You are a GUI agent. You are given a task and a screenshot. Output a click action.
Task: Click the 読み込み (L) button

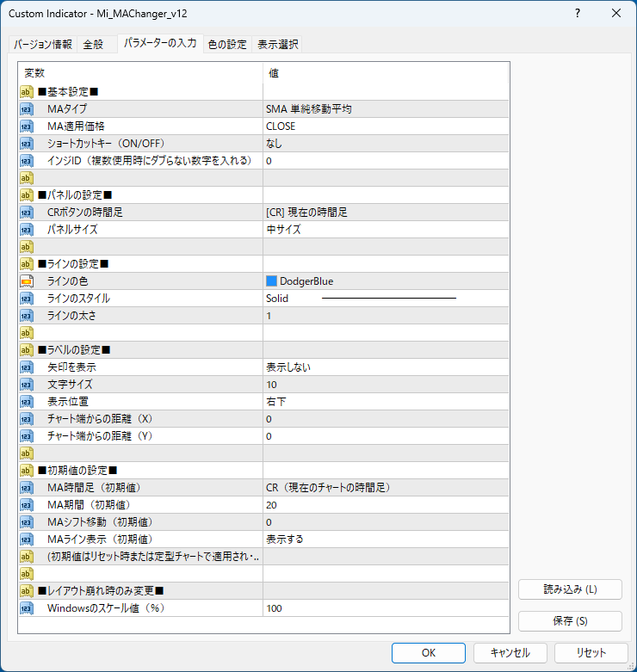click(x=570, y=589)
